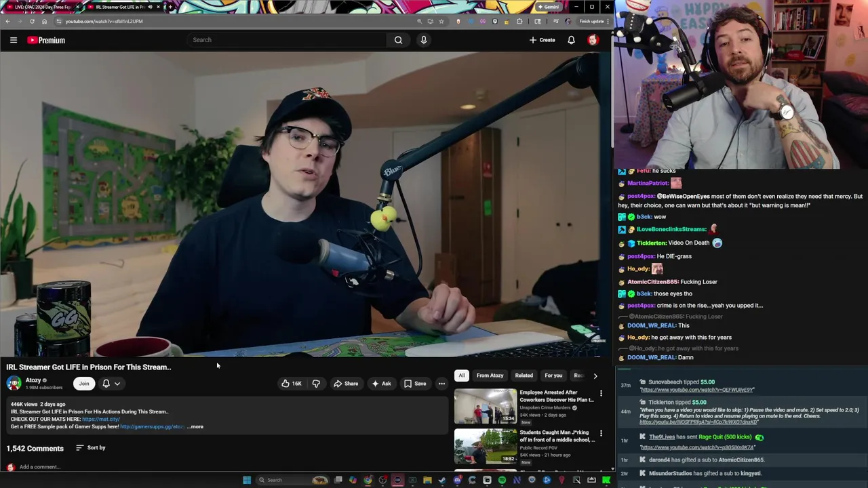Click the 1,542 Comments heading
This screenshot has height=488, width=868.
pyautogui.click(x=35, y=448)
